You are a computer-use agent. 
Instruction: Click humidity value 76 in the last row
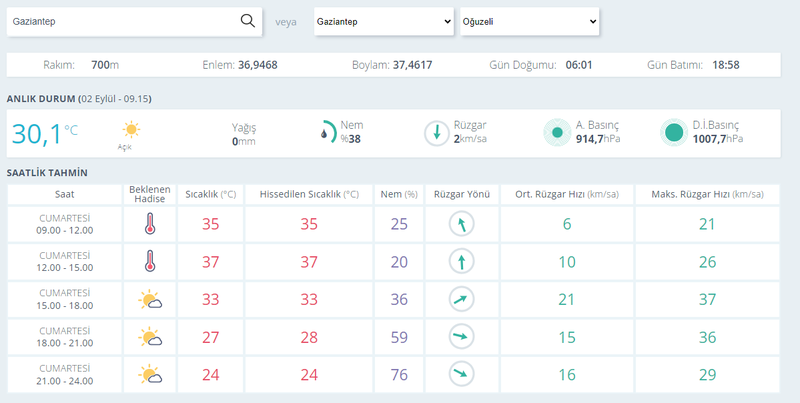pyautogui.click(x=399, y=375)
